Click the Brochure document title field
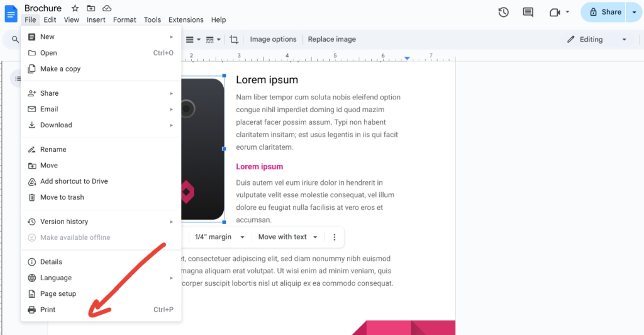Image resolution: width=644 pixels, height=335 pixels. pos(43,8)
